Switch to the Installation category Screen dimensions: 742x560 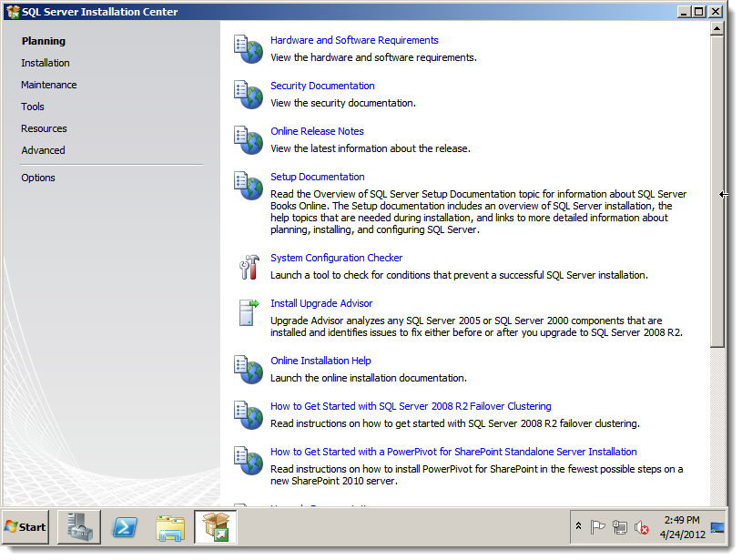46,63
